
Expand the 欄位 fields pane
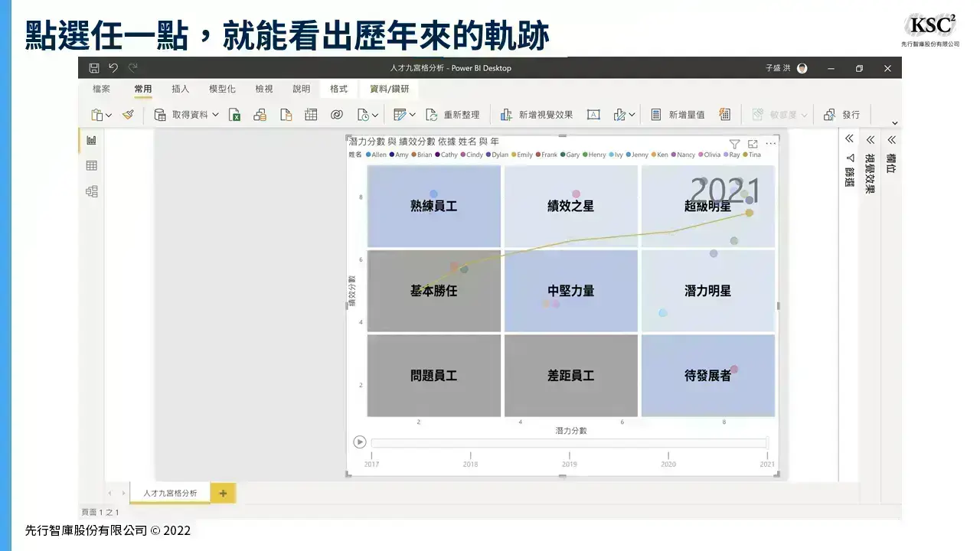[891, 139]
